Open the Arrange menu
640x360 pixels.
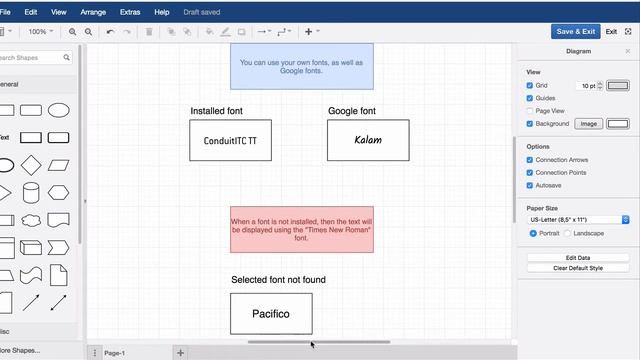point(93,12)
